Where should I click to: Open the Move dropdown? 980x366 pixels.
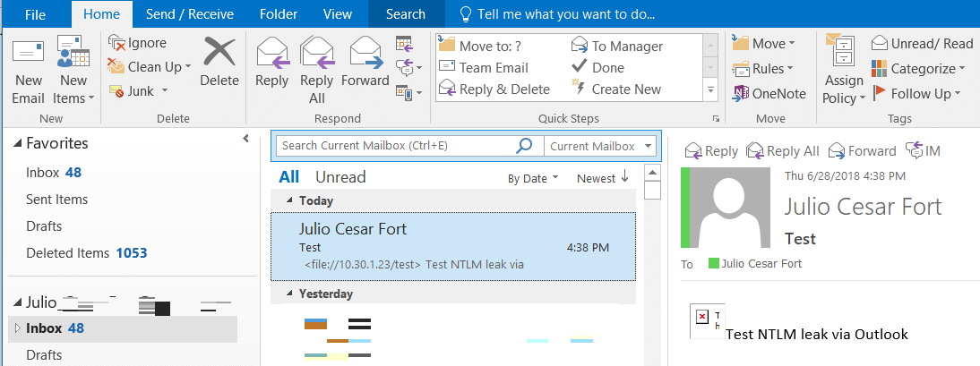764,44
